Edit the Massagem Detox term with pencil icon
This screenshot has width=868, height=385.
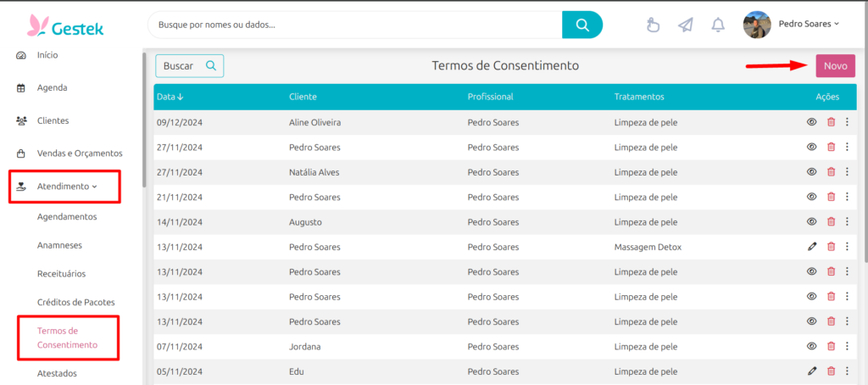[812, 247]
